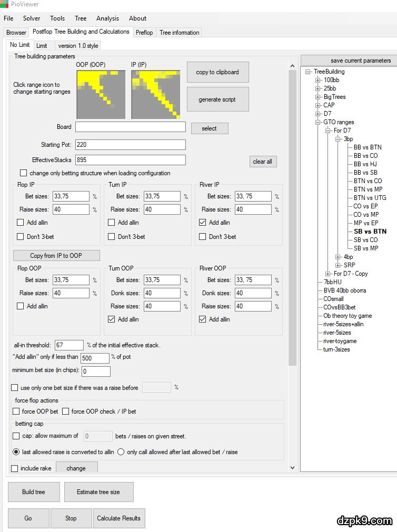Switch to the Preflop tab

pos(144,33)
